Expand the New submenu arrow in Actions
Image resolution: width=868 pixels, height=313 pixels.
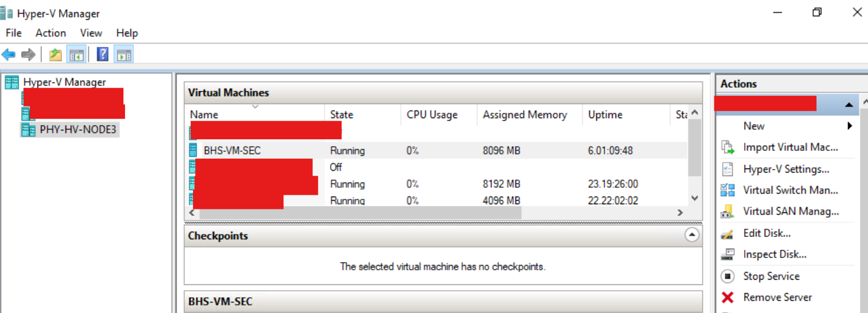click(849, 126)
